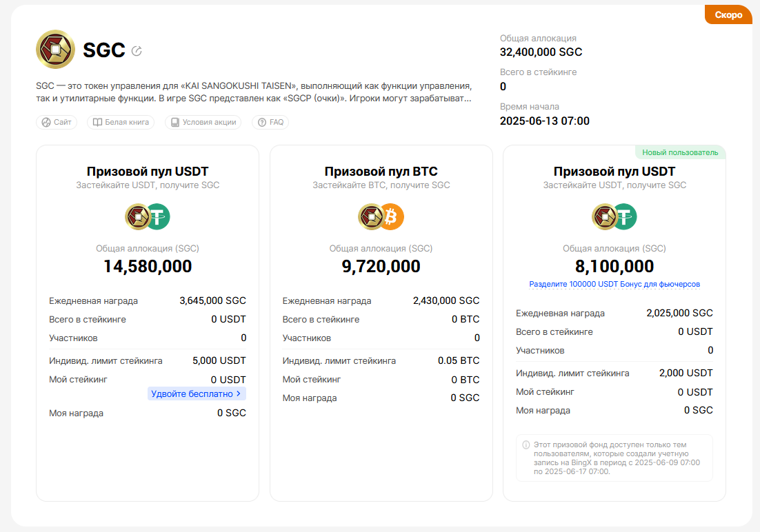Open the Сайт website link
Image resolution: width=760 pixels, height=532 pixels.
57,122
